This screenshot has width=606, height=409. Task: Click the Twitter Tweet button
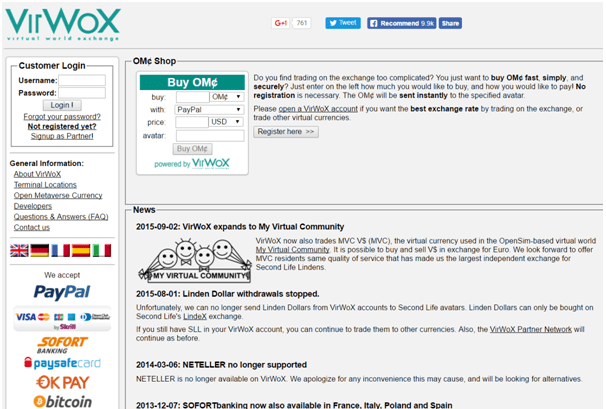tap(343, 23)
